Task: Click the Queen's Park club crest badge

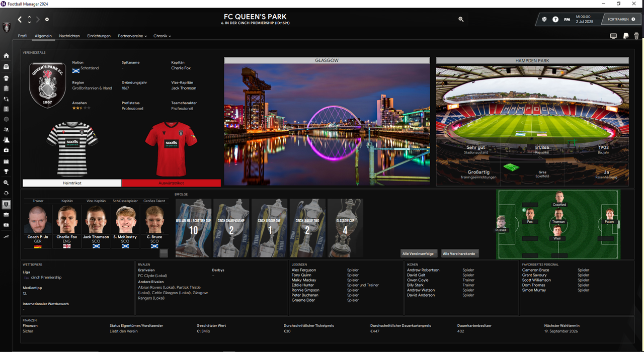Action: (x=47, y=85)
